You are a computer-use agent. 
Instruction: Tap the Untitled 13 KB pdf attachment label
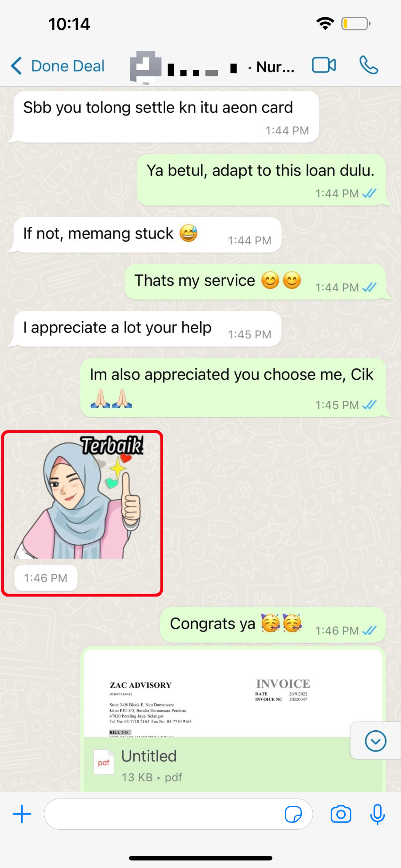[x=151, y=766]
